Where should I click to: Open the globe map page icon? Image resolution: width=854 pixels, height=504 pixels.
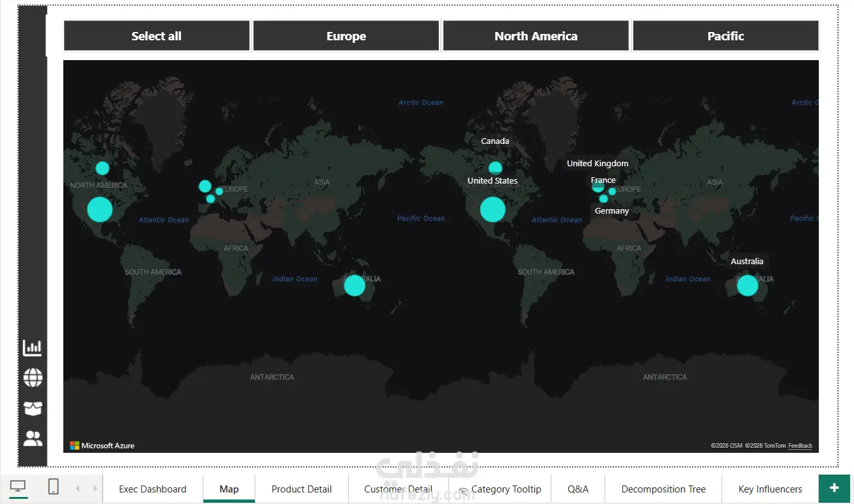33,378
